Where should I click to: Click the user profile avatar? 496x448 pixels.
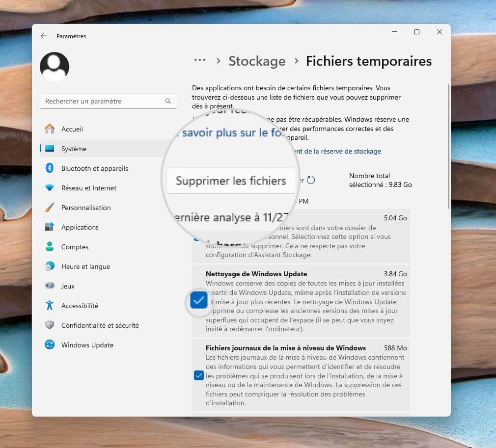pos(55,66)
